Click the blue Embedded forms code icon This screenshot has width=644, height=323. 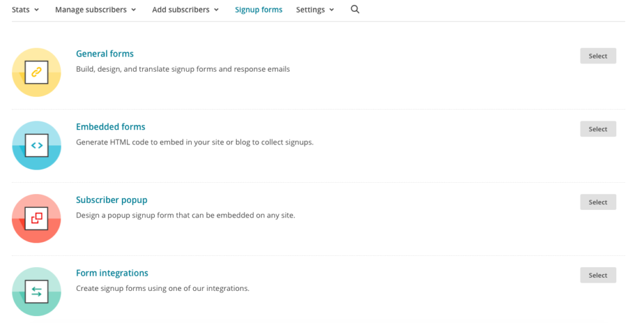[x=36, y=145]
